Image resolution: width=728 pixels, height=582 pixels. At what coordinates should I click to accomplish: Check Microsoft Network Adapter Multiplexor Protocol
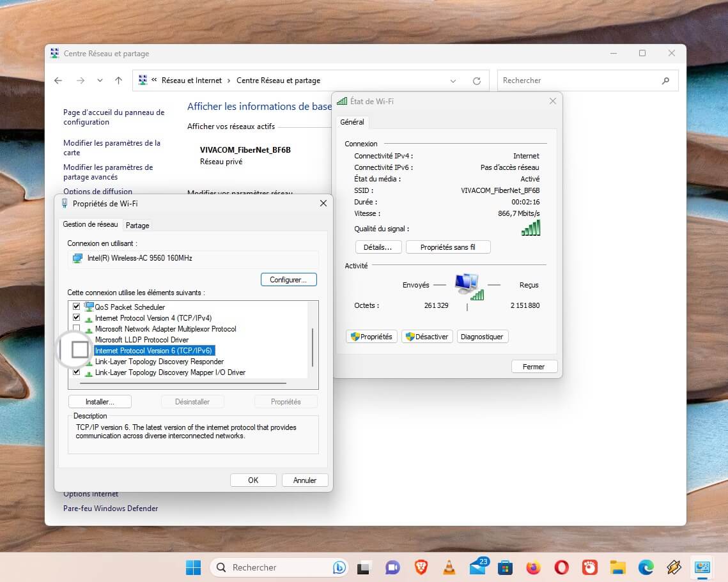coord(76,328)
